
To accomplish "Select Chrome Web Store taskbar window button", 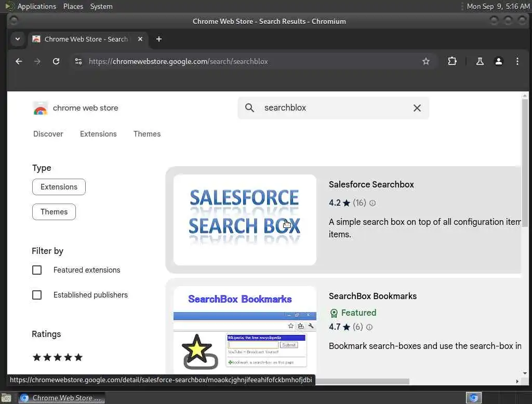I will [61, 398].
